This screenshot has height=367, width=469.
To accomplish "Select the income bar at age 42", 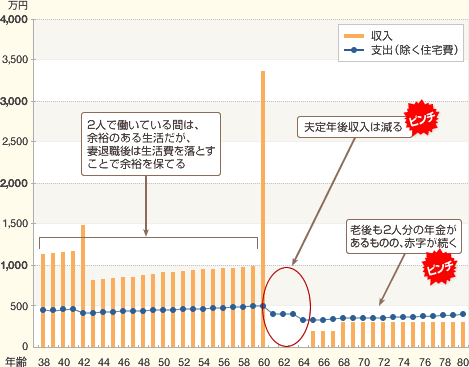I will [83, 286].
